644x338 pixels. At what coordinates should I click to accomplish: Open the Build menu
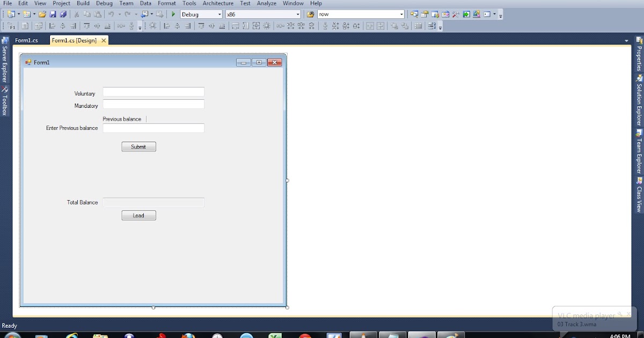tap(83, 3)
